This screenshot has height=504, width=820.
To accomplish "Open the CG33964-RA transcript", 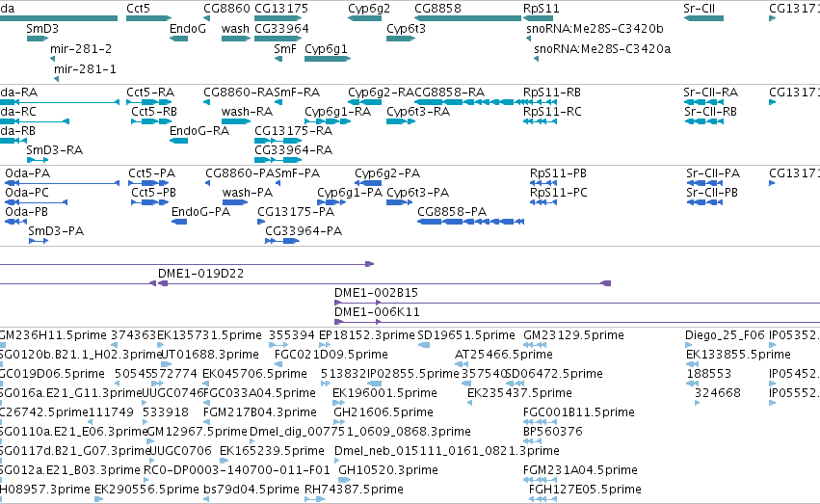I will pos(278,160).
